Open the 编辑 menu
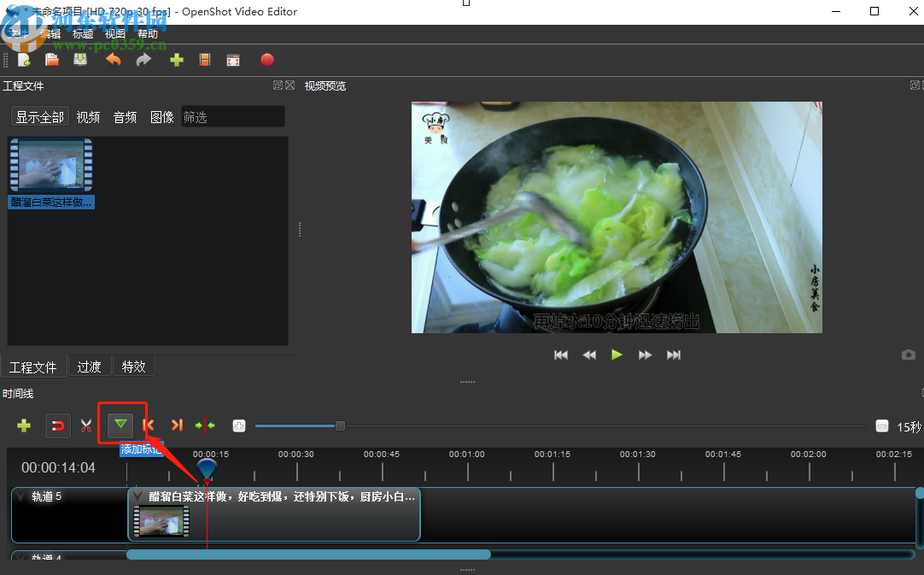924x575 pixels. click(x=50, y=34)
